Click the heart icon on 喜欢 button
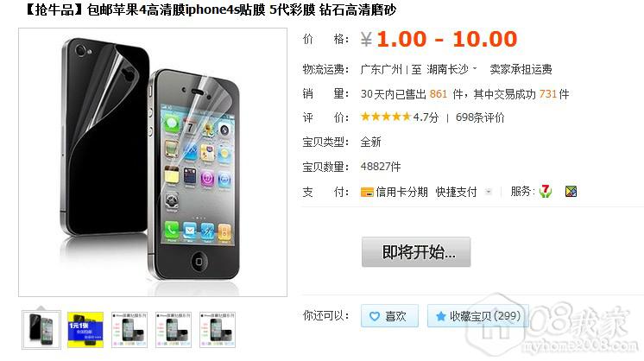Screen dimensions: 644x361 point(375,316)
